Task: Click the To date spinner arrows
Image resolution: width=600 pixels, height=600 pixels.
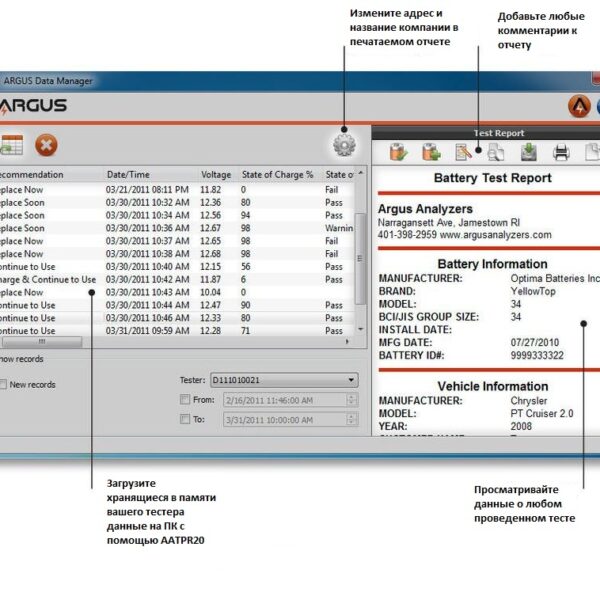Action: (x=351, y=419)
